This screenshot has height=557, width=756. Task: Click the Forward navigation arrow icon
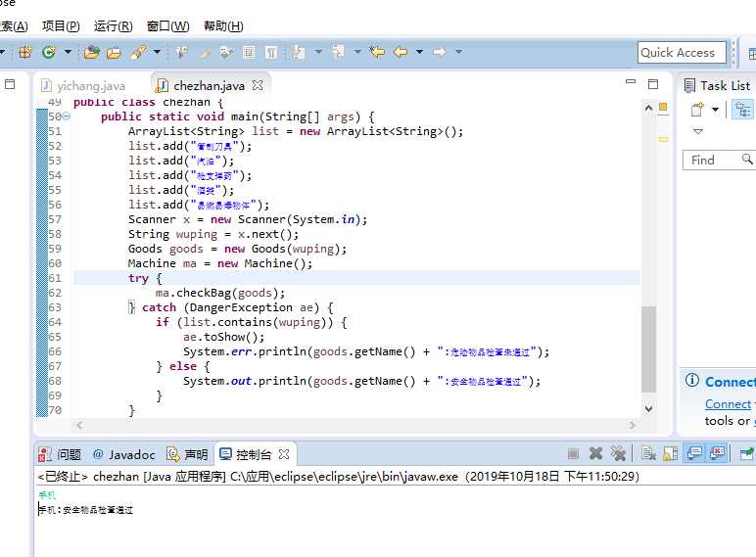point(440,52)
